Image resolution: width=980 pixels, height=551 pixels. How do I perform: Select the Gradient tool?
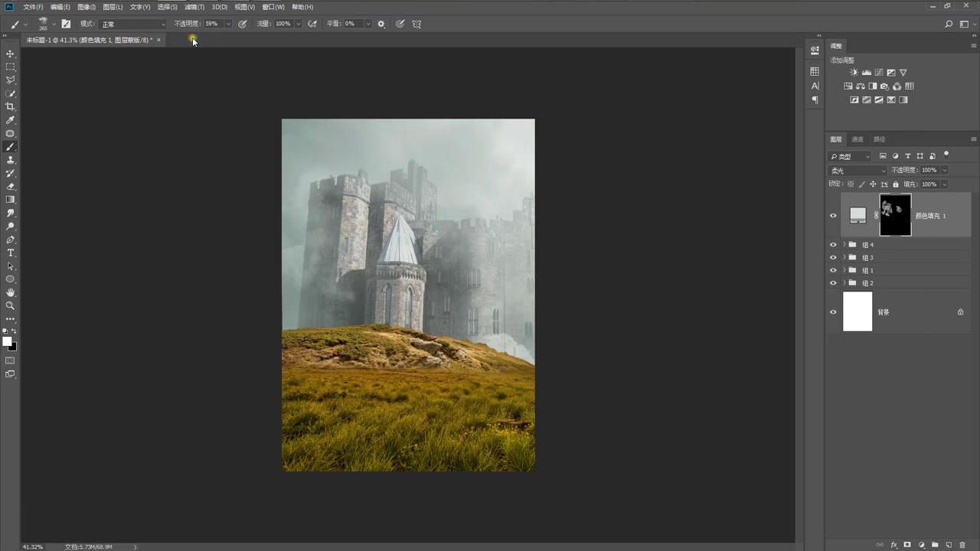click(x=11, y=200)
